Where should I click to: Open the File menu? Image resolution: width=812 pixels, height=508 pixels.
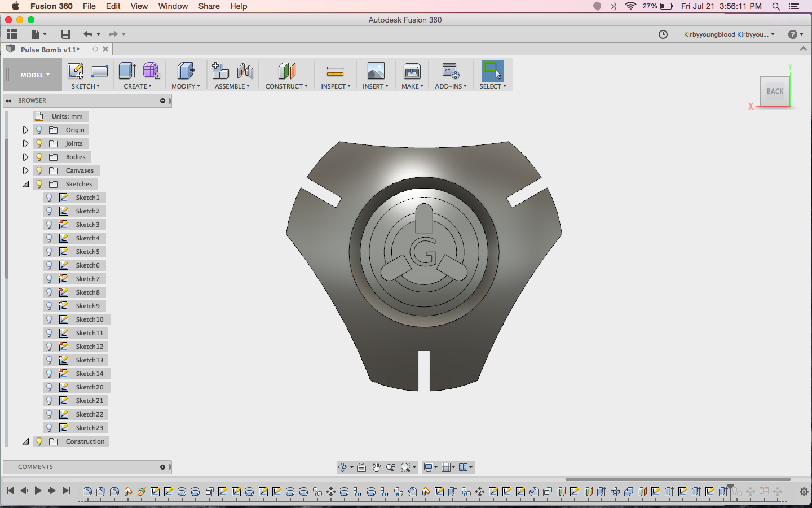tap(89, 6)
